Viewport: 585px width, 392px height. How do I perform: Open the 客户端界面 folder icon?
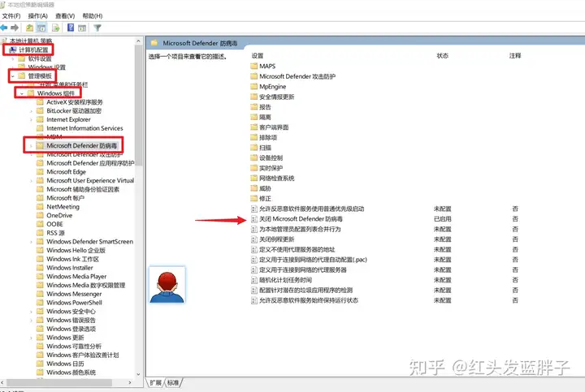(x=254, y=127)
